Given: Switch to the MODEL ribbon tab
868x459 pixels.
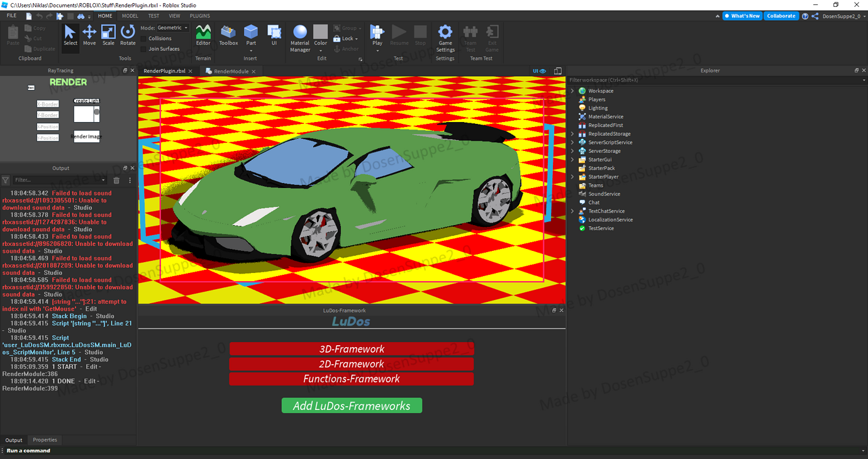Looking at the screenshot, I should (130, 16).
